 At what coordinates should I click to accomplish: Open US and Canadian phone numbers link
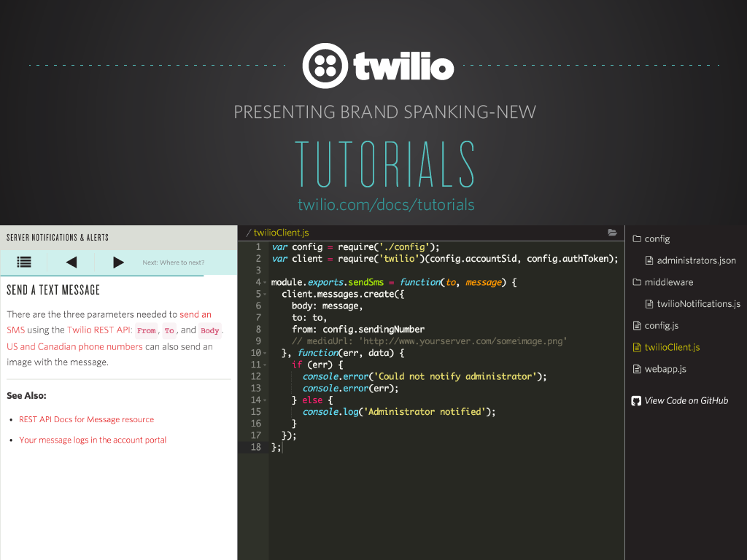point(75,346)
